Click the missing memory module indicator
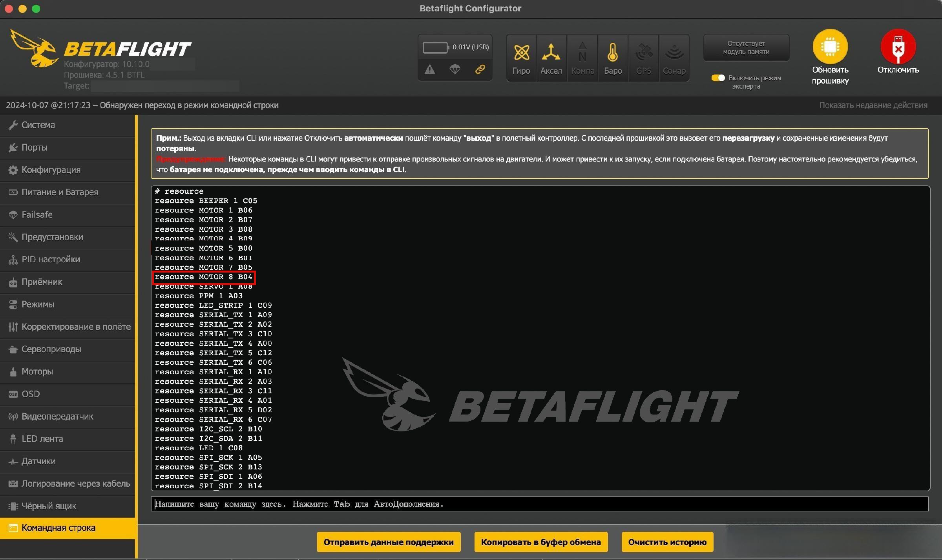Viewport: 942px width, 560px height. coord(746,47)
